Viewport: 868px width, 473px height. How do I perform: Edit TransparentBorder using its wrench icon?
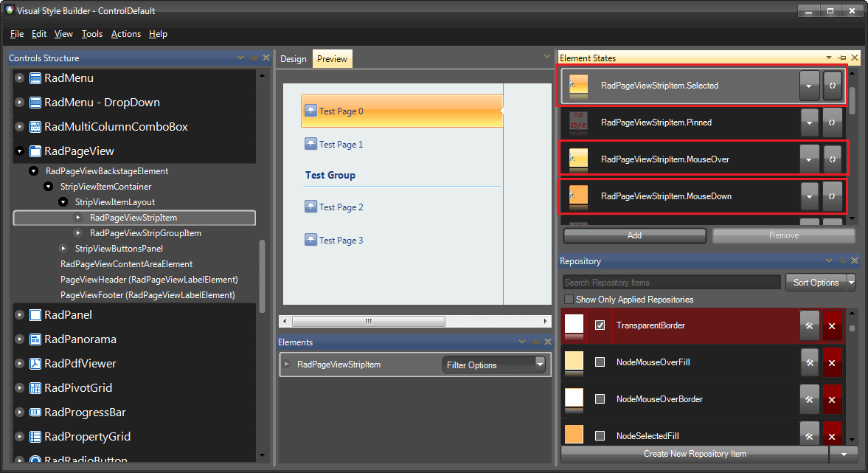809,325
